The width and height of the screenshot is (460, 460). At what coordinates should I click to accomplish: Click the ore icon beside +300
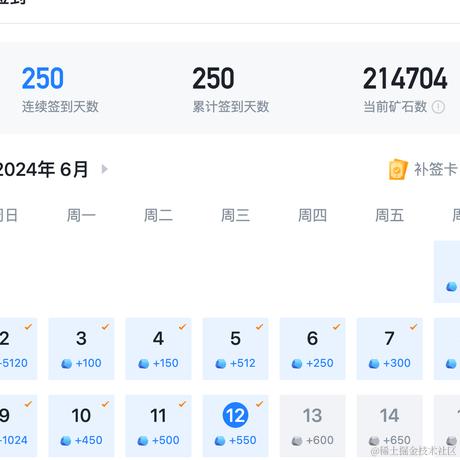pyautogui.click(x=374, y=364)
